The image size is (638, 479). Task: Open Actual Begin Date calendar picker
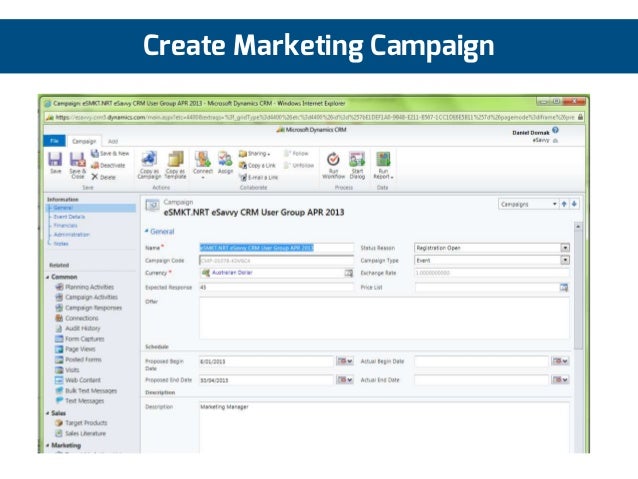(560, 361)
